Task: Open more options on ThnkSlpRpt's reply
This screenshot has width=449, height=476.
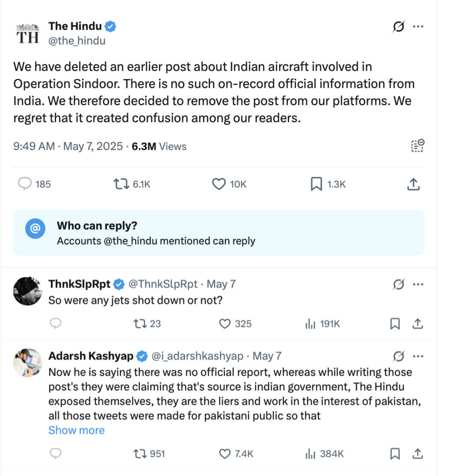Action: 418,284
